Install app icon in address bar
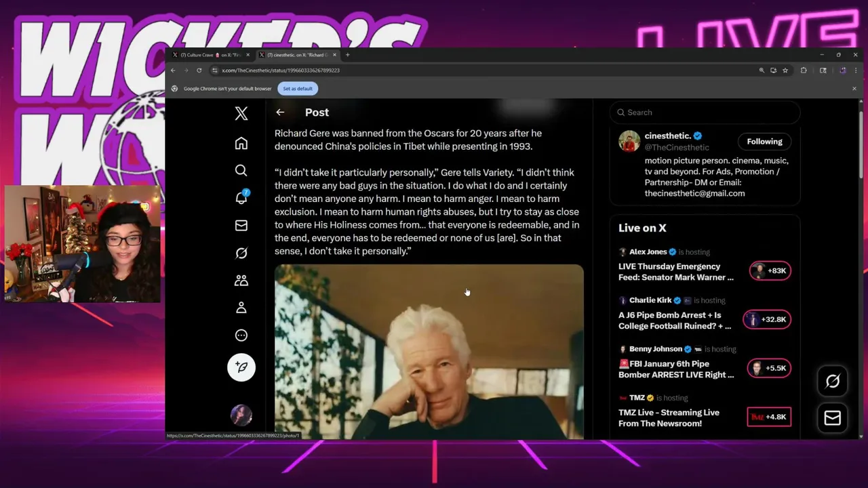The height and width of the screenshot is (488, 868). click(x=773, y=70)
